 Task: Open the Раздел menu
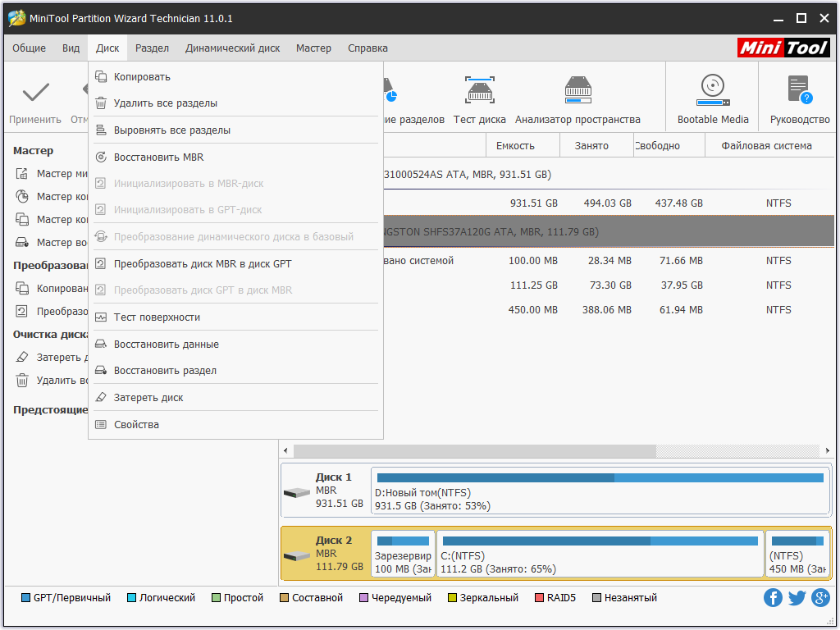(152, 48)
